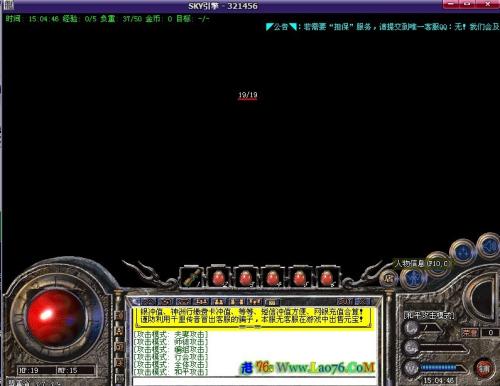The image size is (500, 386).
Task: Click the topmost right blue orb button
Action: (x=491, y=246)
